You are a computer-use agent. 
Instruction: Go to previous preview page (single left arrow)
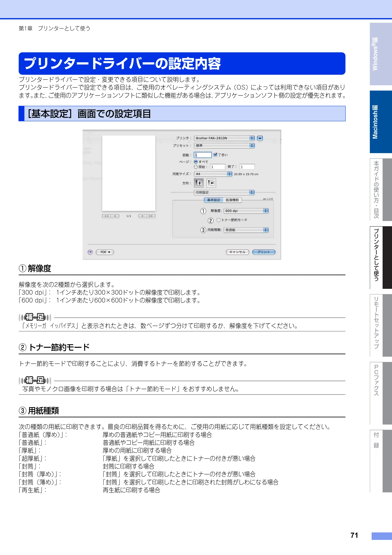[x=115, y=216]
